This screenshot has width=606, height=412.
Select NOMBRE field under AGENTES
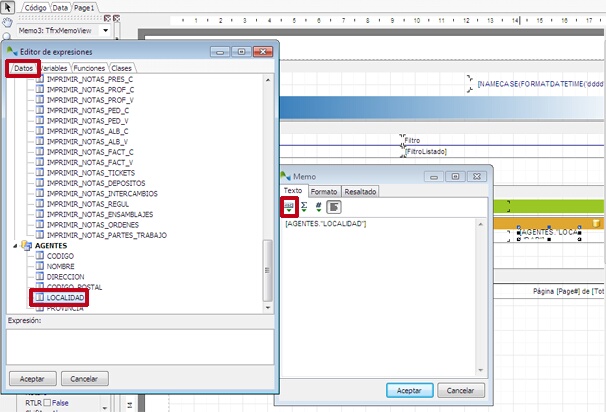[61, 266]
